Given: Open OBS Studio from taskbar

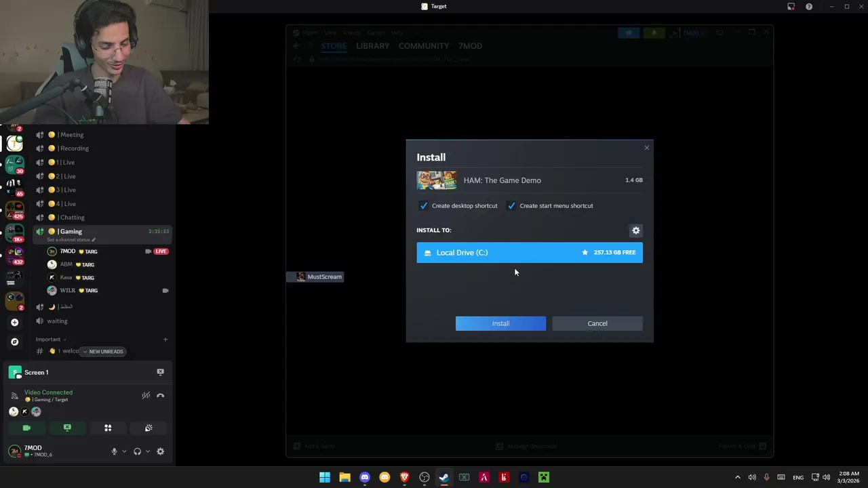Looking at the screenshot, I should [x=425, y=477].
